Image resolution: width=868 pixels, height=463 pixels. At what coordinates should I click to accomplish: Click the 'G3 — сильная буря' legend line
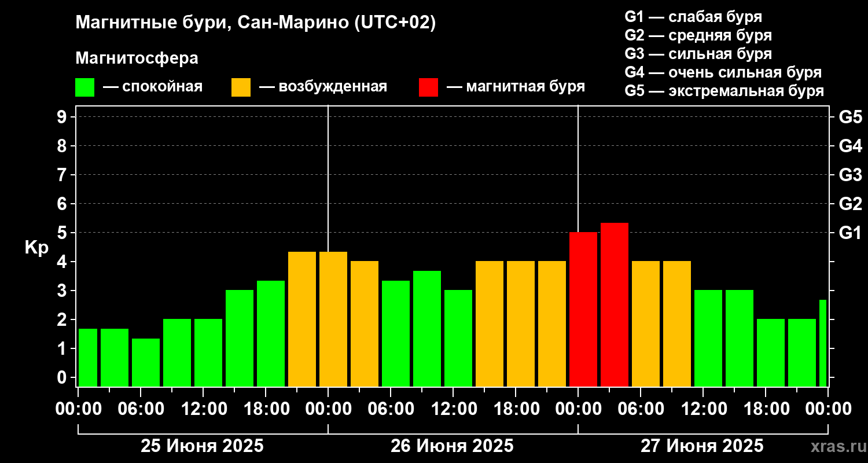tap(698, 54)
